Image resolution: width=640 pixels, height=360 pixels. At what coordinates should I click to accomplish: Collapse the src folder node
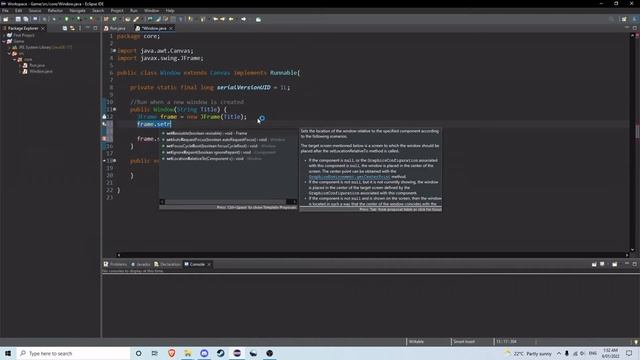[9, 53]
